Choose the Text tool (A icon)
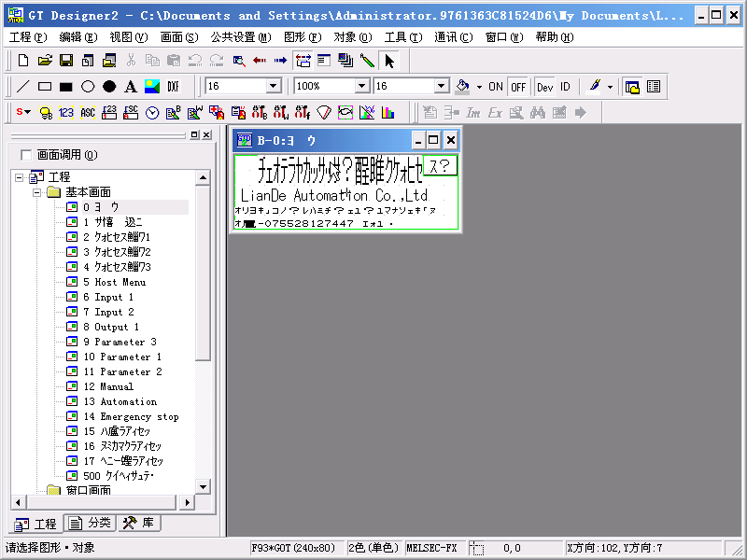Image resolution: width=747 pixels, height=560 pixels. [131, 87]
